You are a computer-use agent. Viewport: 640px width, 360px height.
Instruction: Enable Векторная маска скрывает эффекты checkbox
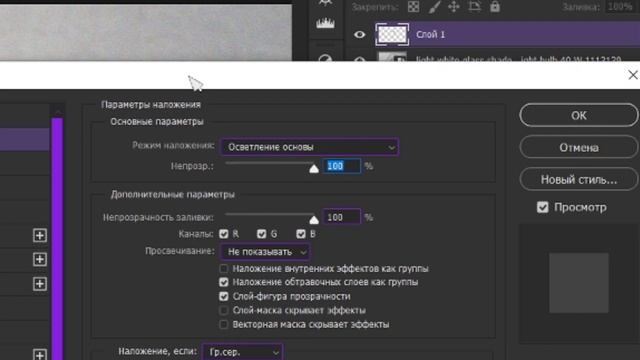(x=224, y=324)
